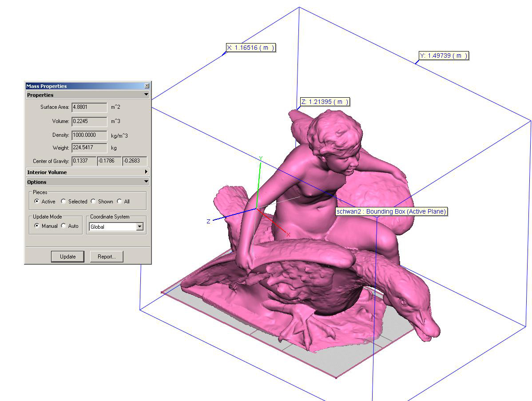This screenshot has width=532, height=401.
Task: Click the Center of Gravity -0.1786 field
Action: pos(109,161)
